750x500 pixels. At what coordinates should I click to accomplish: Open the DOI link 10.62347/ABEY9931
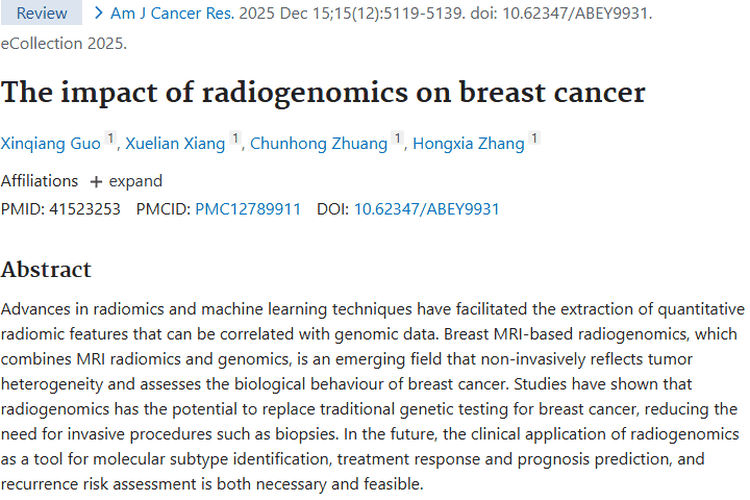[426, 209]
